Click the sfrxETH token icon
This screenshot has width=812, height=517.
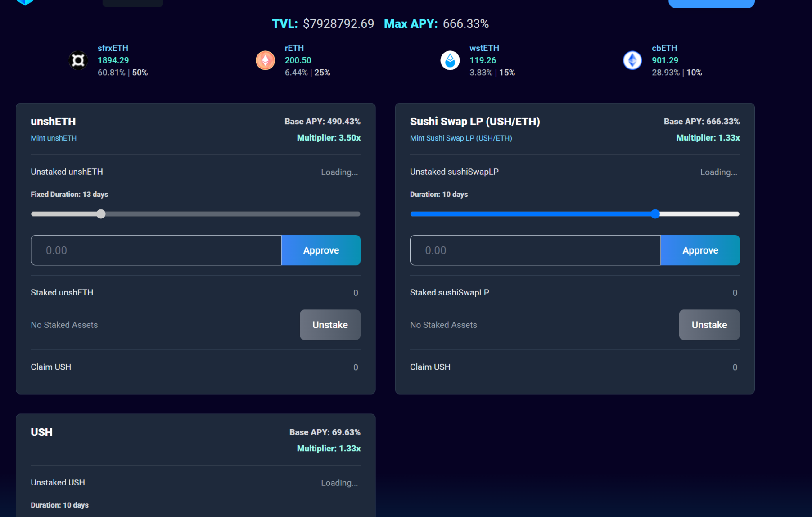78,60
